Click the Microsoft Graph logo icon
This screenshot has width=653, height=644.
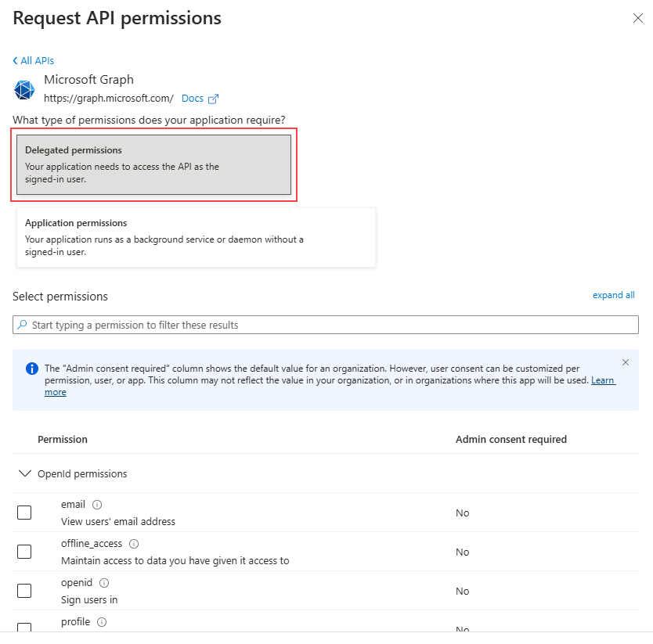pos(24,89)
